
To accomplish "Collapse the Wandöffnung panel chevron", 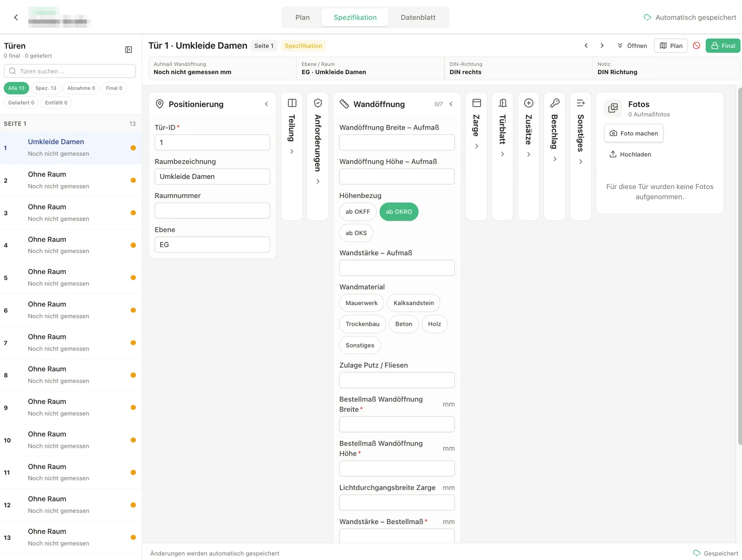I will (x=451, y=104).
